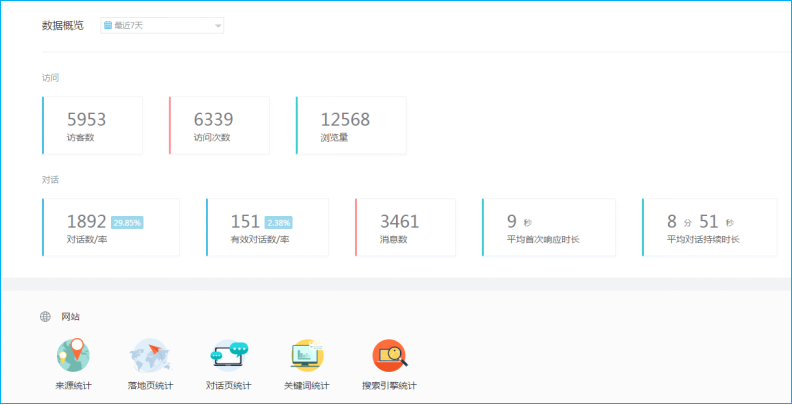Click the 消息数 caption text
The width and height of the screenshot is (792, 405).
[x=394, y=239]
